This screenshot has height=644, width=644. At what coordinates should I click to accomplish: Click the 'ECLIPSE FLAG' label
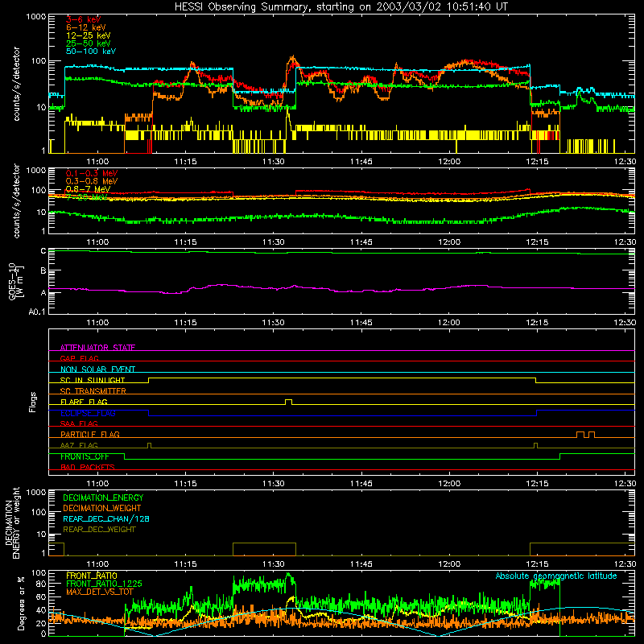pyautogui.click(x=88, y=413)
